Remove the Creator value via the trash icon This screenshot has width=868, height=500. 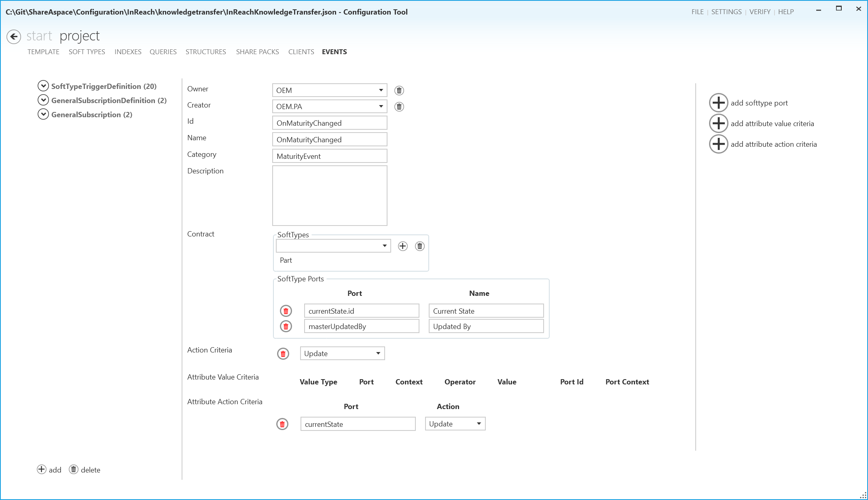[398, 106]
